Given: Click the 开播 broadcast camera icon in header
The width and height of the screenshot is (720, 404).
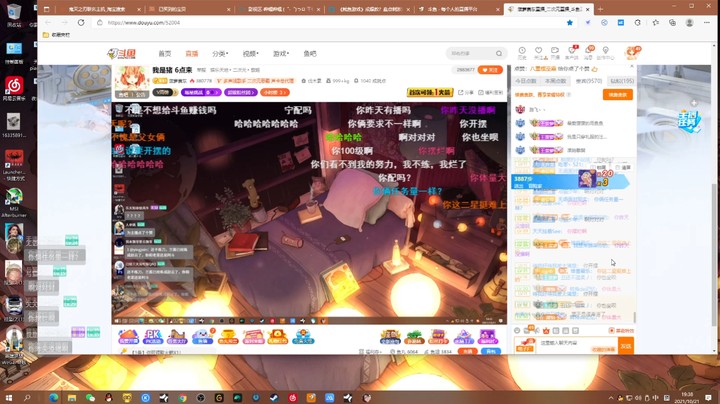Looking at the screenshot, I should 555,52.
